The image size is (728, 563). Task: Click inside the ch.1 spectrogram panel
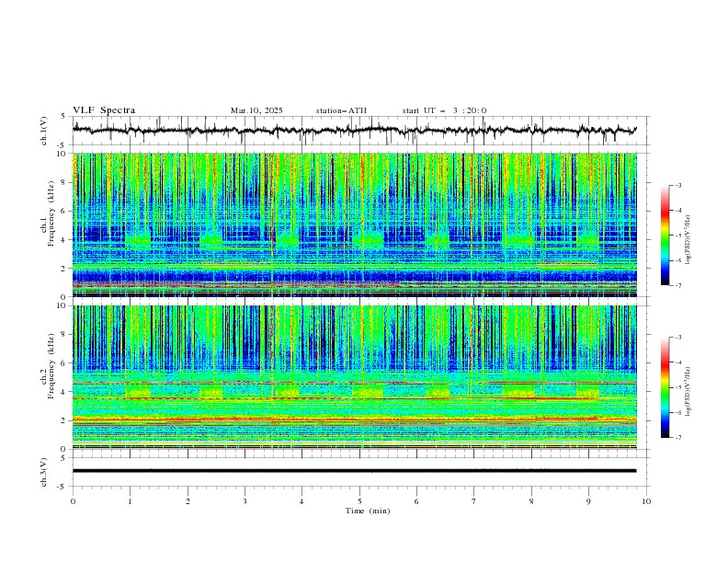[355, 224]
